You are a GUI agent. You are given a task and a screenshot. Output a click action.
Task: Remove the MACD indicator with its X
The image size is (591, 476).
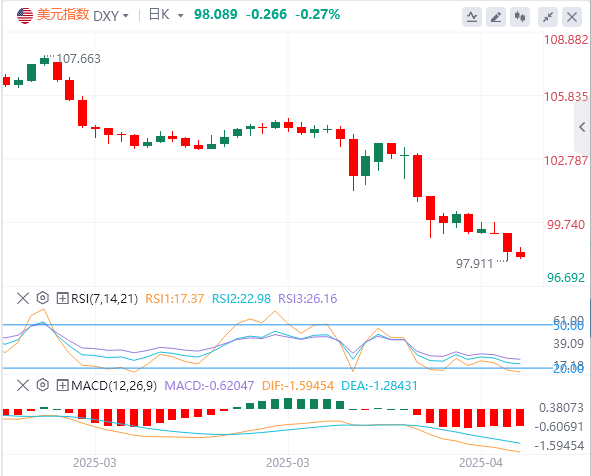(23, 386)
